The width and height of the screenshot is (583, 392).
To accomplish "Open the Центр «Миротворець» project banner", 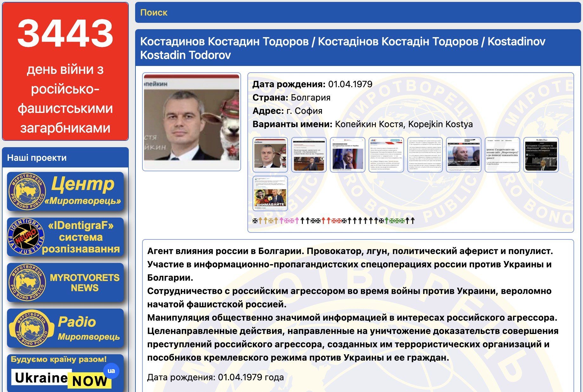I will tap(65, 192).
